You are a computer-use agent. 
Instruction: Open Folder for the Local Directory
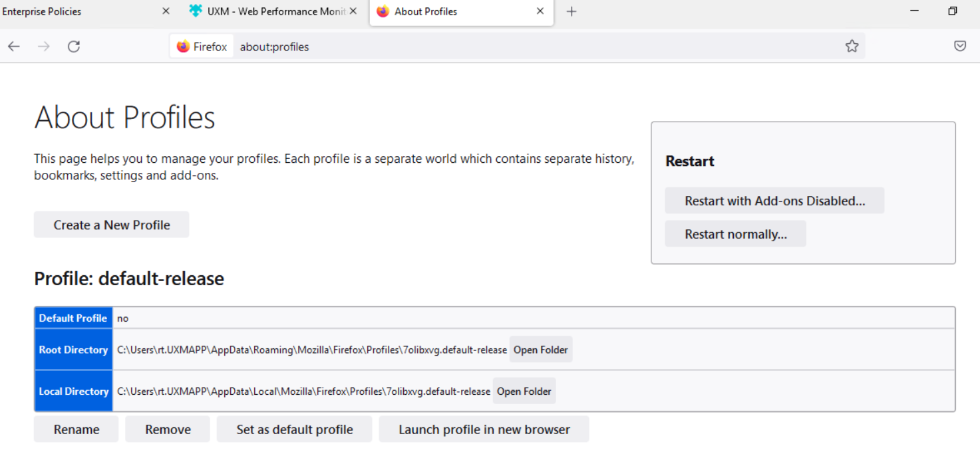[x=524, y=392]
